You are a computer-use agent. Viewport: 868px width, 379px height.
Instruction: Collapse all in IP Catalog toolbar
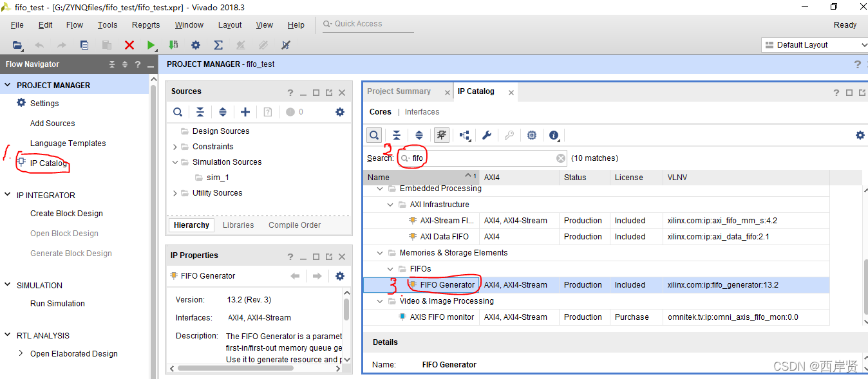(x=397, y=135)
